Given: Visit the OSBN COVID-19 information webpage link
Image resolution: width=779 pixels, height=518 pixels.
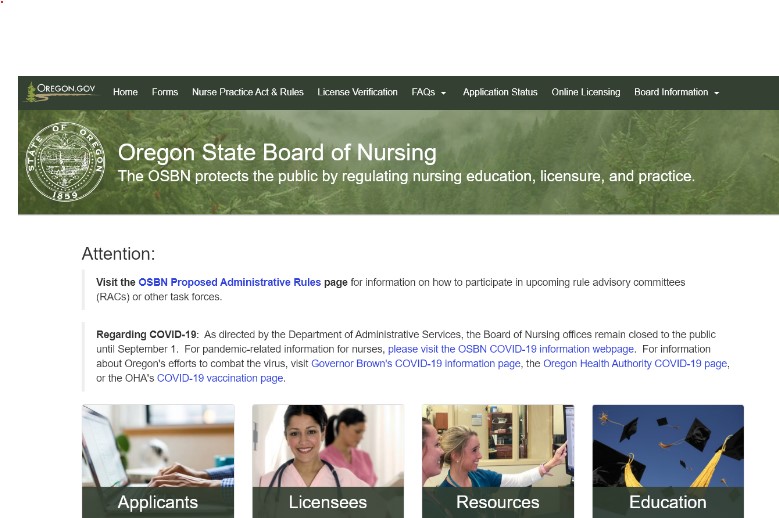Looking at the screenshot, I should coord(511,349).
